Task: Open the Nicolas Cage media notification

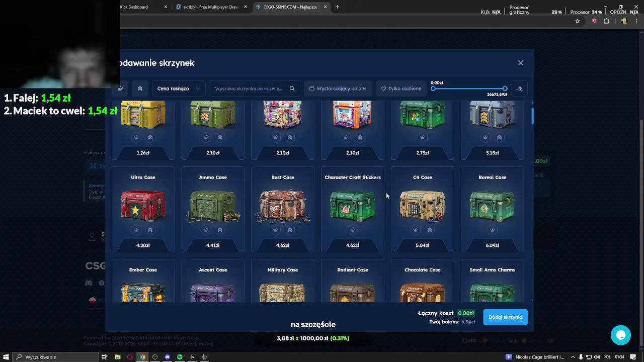Action: tap(535, 357)
